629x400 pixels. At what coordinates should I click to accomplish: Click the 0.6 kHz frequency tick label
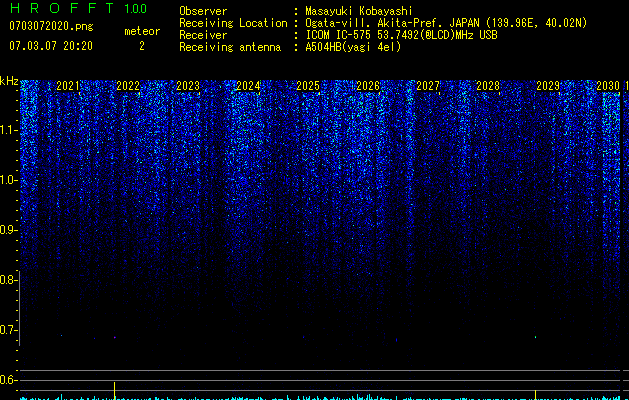pyautogui.click(x=8, y=380)
